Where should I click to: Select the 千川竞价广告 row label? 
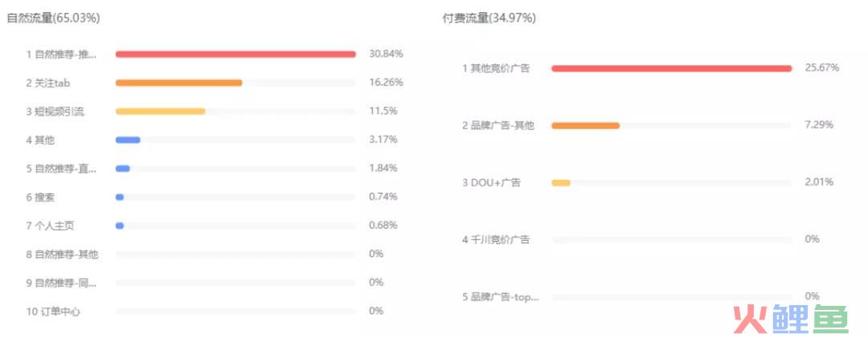(496, 240)
